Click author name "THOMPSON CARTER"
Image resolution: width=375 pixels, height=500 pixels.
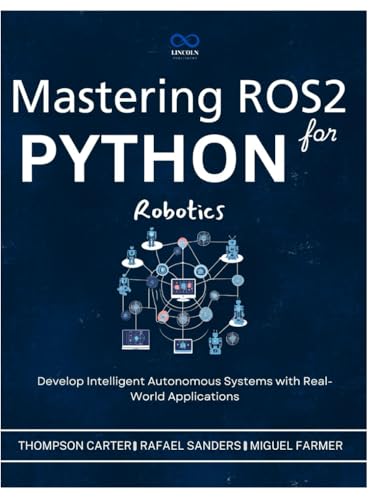75,446
